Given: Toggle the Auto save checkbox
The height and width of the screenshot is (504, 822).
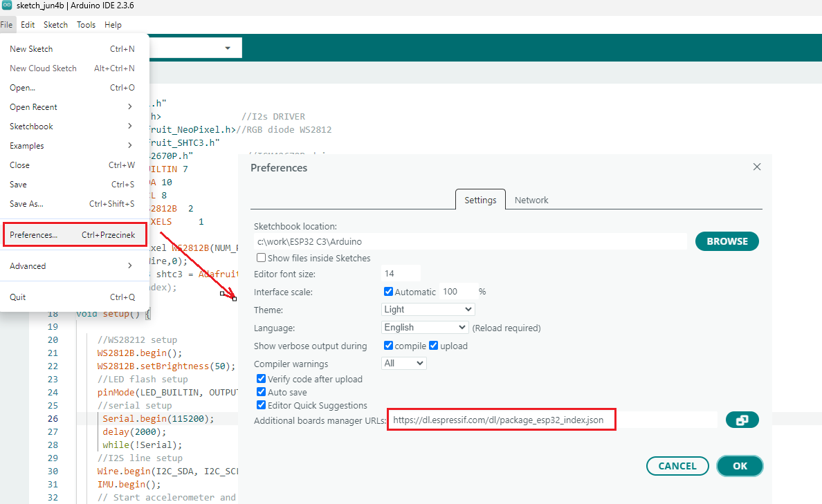Looking at the screenshot, I should tap(262, 392).
